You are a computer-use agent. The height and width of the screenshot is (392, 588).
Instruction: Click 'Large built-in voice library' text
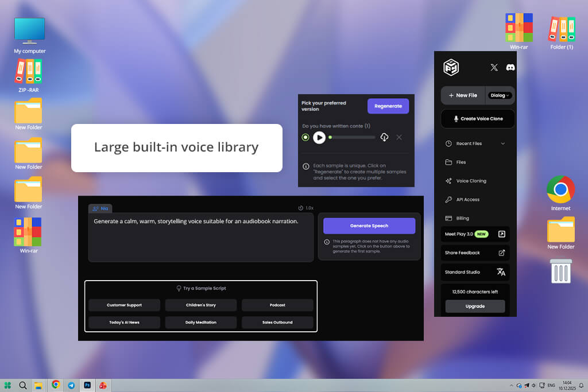[x=176, y=148]
